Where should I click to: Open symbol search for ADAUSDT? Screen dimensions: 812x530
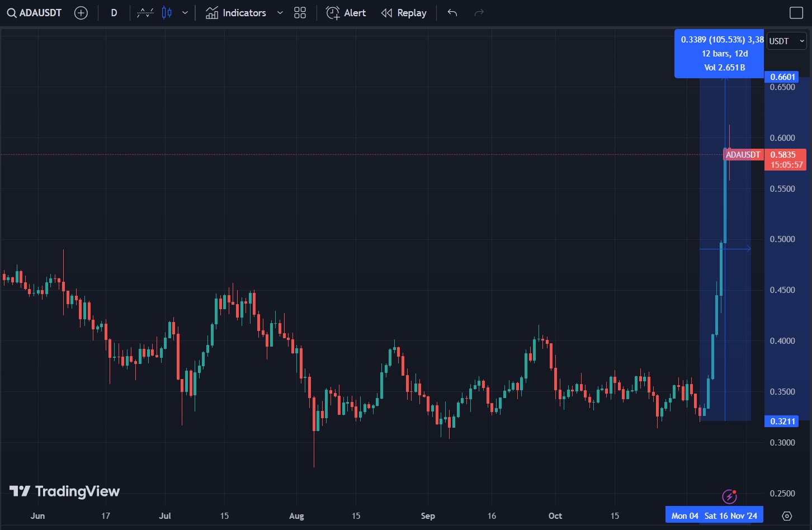pos(35,13)
